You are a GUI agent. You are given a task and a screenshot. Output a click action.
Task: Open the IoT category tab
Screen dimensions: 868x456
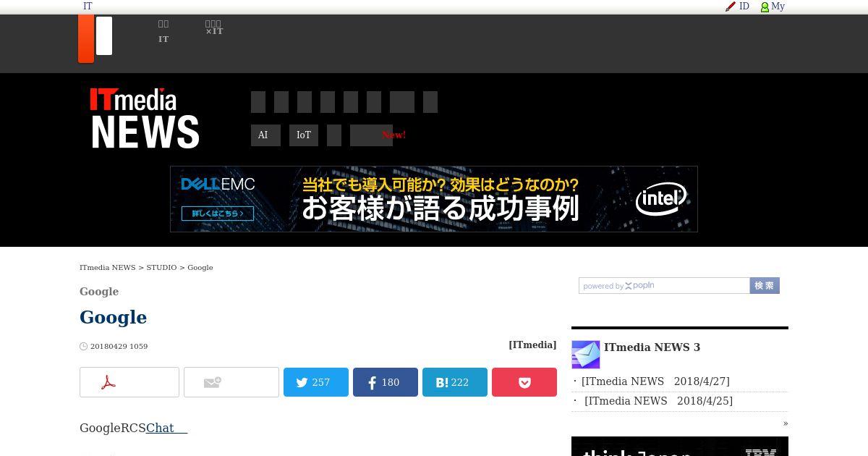click(x=304, y=135)
